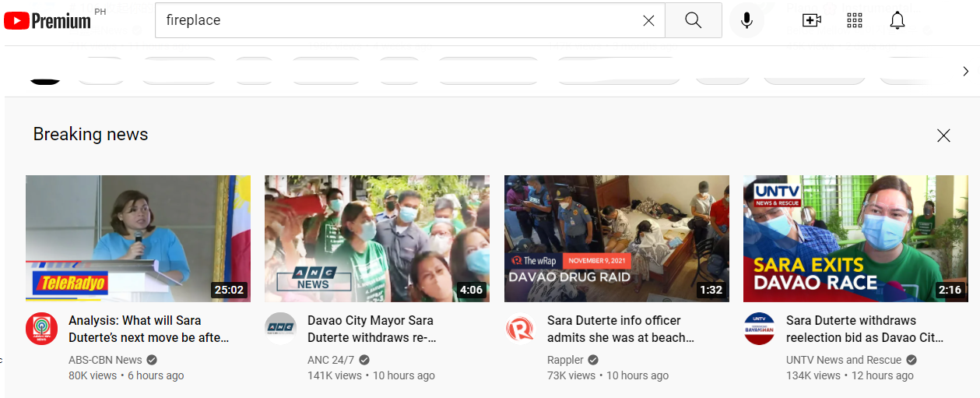
Task: Open UNTV News and Rescue avatar
Action: tap(759, 329)
